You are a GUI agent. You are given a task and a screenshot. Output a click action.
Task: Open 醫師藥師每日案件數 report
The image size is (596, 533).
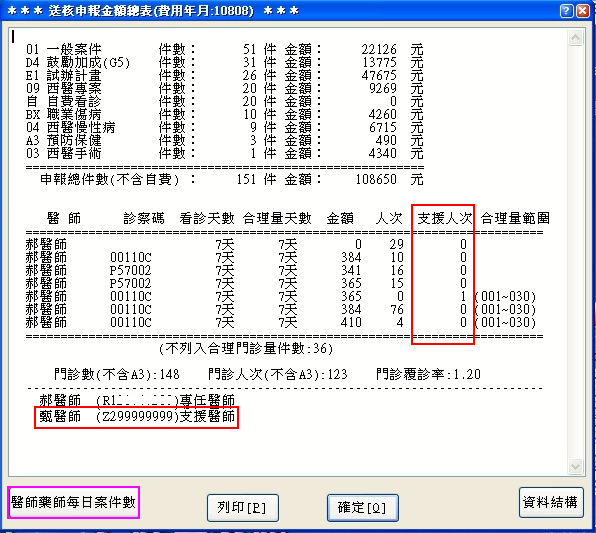[x=74, y=502]
